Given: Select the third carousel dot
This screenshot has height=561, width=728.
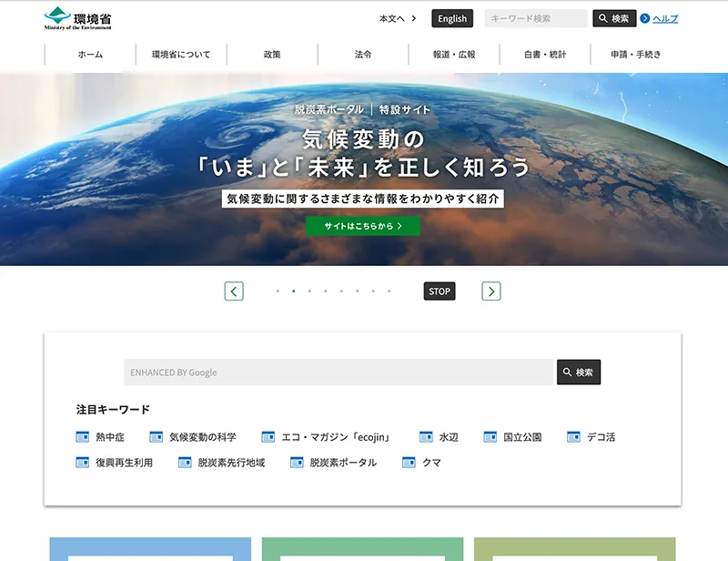Looking at the screenshot, I should (309, 291).
